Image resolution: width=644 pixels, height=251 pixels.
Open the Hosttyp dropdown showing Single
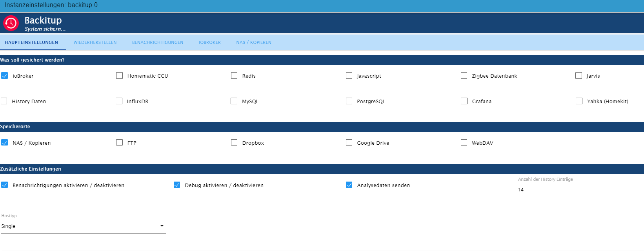[83, 226]
